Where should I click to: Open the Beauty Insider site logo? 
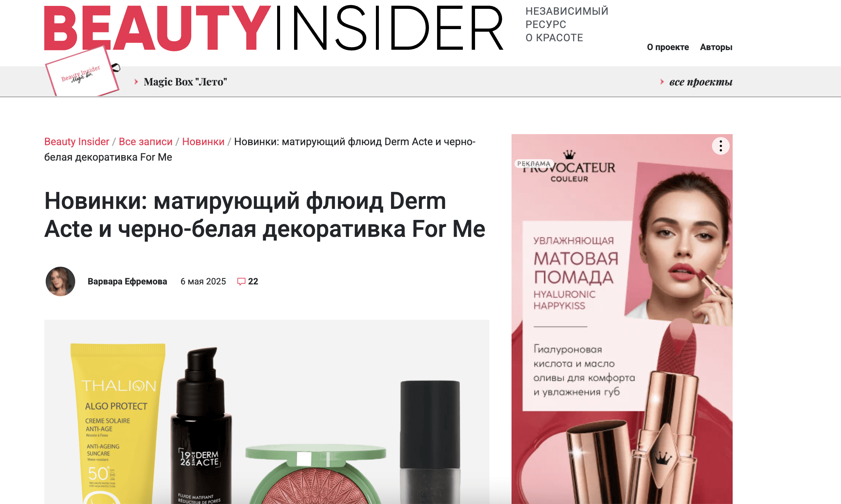(273, 28)
